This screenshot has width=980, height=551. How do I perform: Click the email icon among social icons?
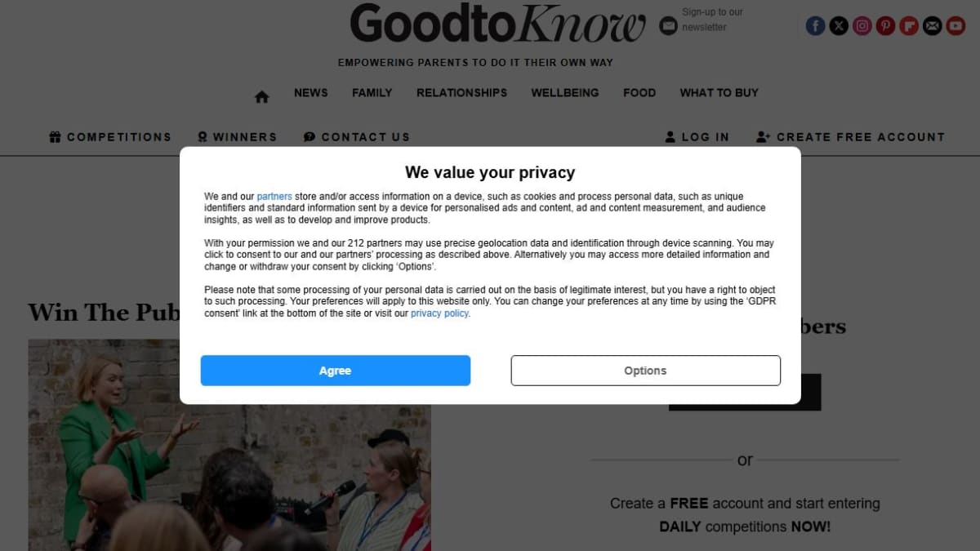pyautogui.click(x=932, y=26)
